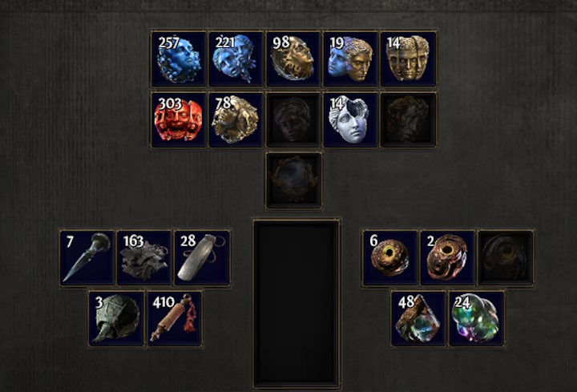Click the golden curly-haired essence with 78
The width and height of the screenshot is (577, 392).
pos(236,120)
